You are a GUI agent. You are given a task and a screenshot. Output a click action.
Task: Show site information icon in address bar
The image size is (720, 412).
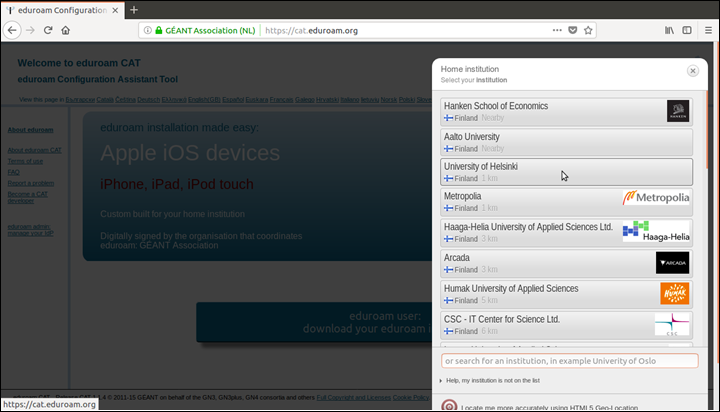tap(147, 30)
